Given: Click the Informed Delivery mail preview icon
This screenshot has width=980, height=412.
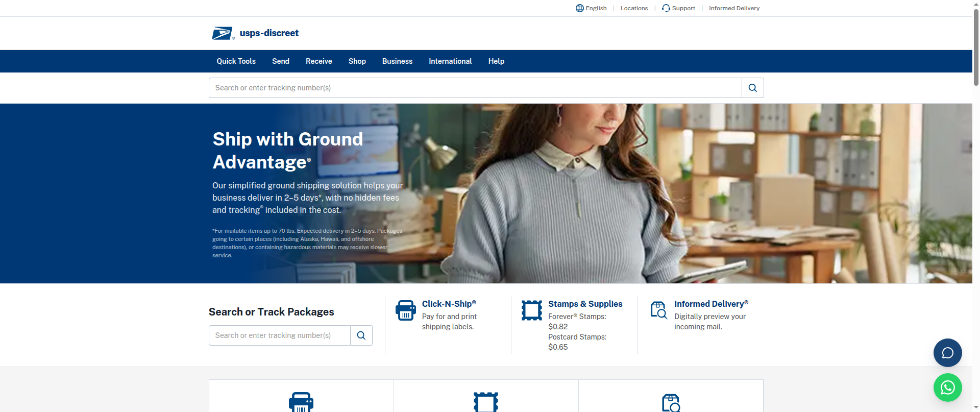Looking at the screenshot, I should [658, 310].
